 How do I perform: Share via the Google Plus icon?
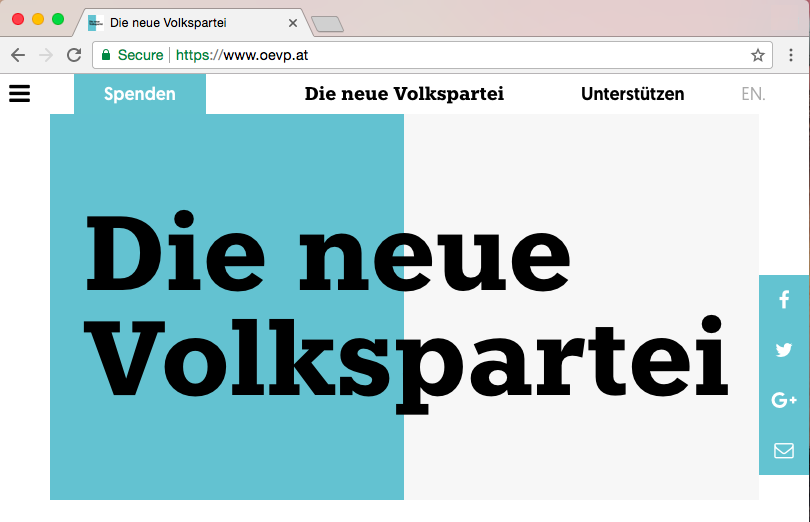pos(784,400)
